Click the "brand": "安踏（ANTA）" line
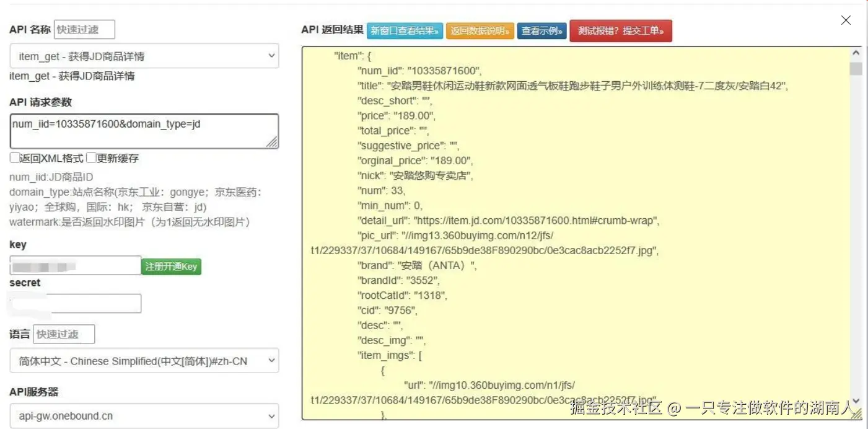868x429 pixels. click(418, 265)
